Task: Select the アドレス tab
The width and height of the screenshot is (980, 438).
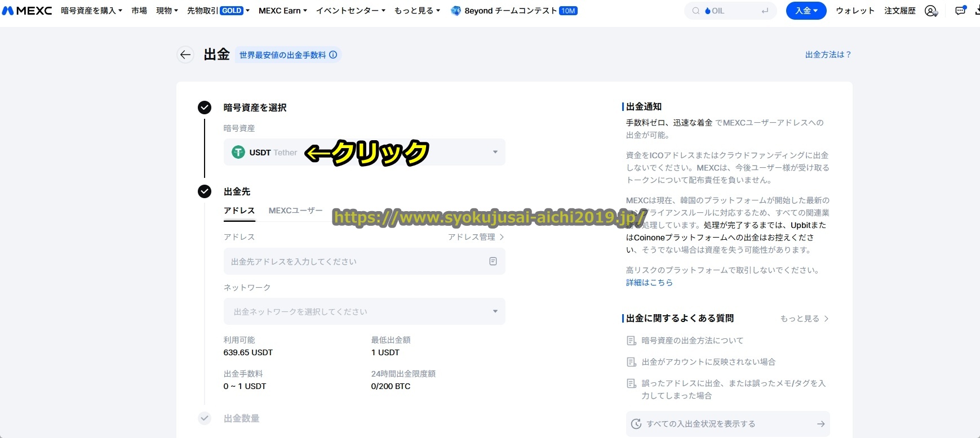Action: [x=240, y=211]
